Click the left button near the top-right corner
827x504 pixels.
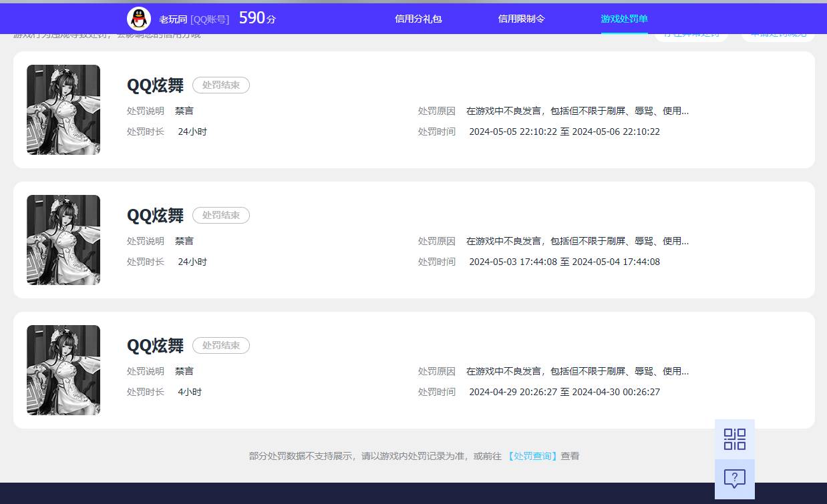tap(691, 32)
